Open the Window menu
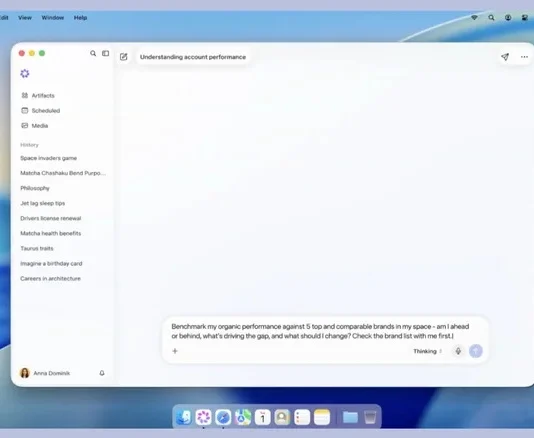Screen dimensions: 534x438 coord(53,18)
